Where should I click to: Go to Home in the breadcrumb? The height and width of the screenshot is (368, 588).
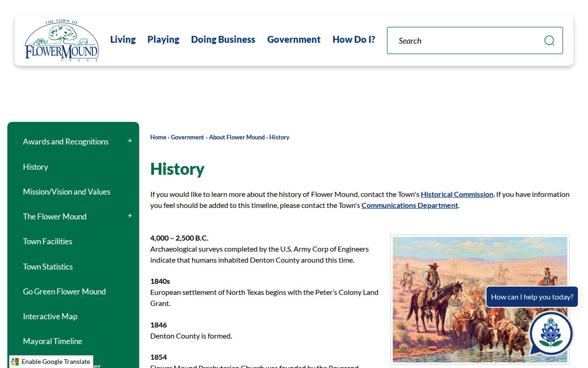158,137
